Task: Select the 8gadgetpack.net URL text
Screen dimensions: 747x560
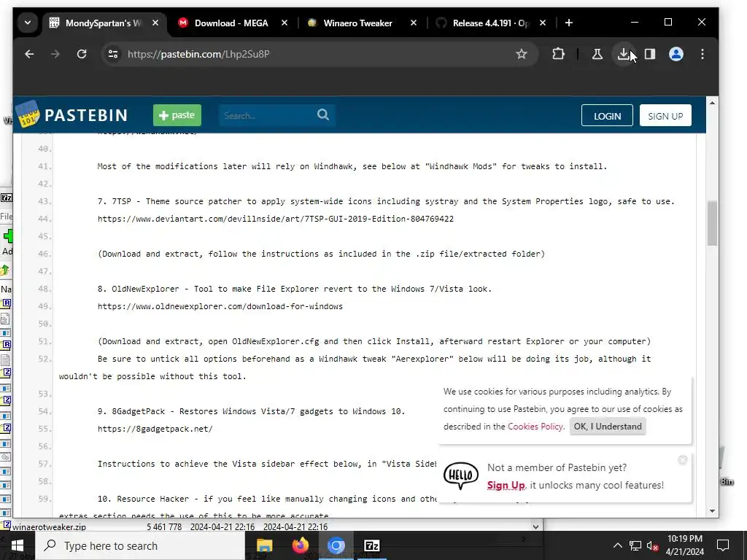Action: pos(155,429)
